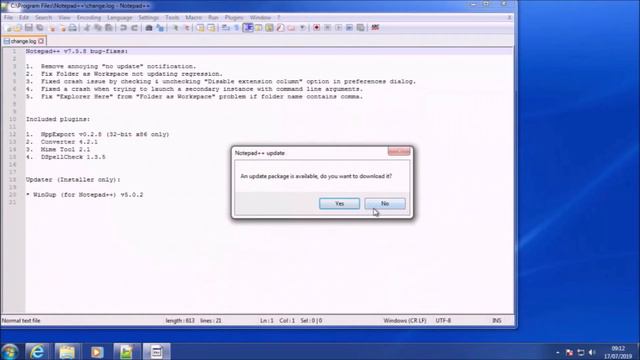Open the File menu
Screen dimensions: 640x360
point(8,18)
